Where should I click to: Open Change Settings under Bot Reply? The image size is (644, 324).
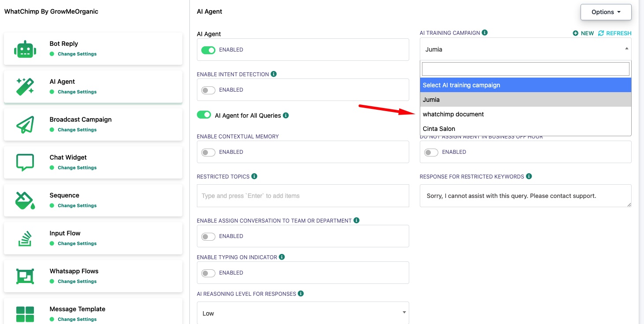pos(77,54)
